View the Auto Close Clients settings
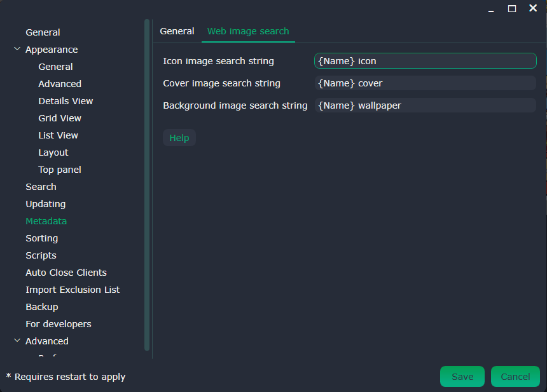547x392 pixels. tap(66, 272)
